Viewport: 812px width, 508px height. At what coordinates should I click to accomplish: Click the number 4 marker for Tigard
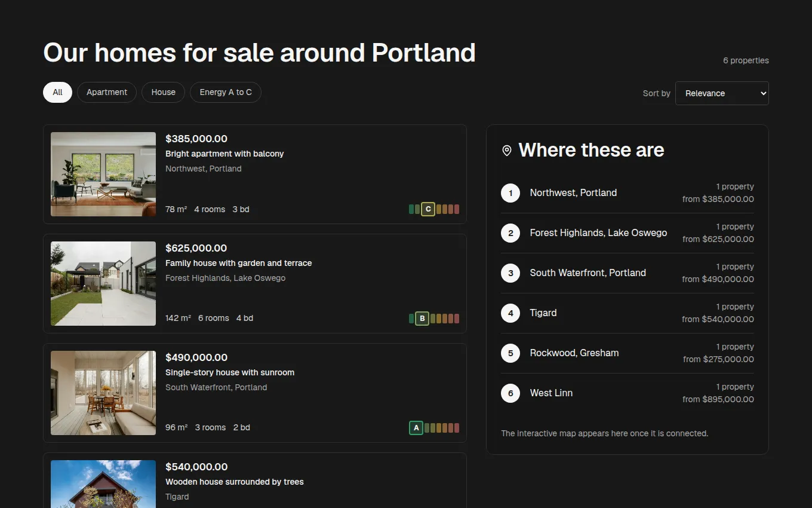point(510,313)
